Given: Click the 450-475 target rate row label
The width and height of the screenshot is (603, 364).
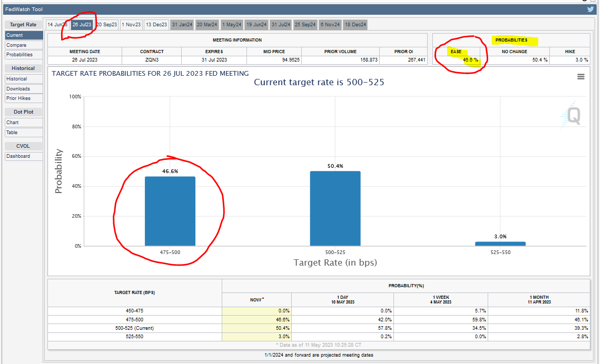Looking at the screenshot, I should coord(135,311).
